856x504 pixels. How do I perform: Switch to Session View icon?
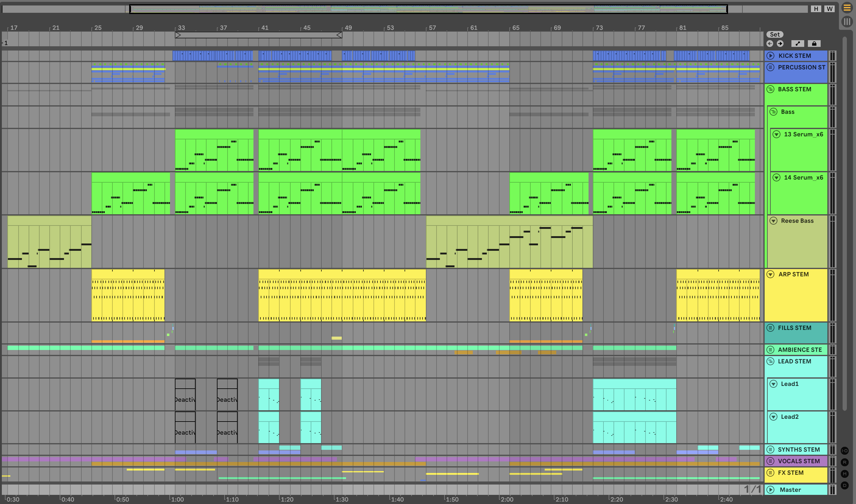click(847, 22)
